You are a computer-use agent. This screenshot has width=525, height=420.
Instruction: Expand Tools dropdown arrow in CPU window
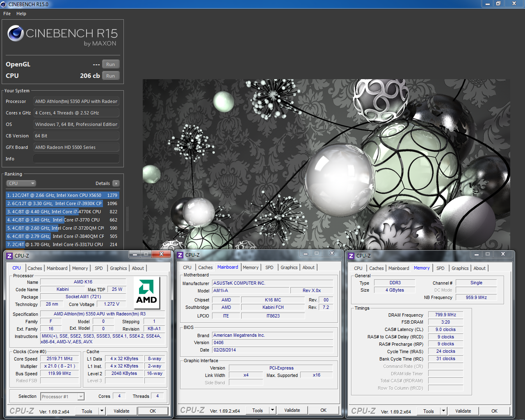(102, 411)
